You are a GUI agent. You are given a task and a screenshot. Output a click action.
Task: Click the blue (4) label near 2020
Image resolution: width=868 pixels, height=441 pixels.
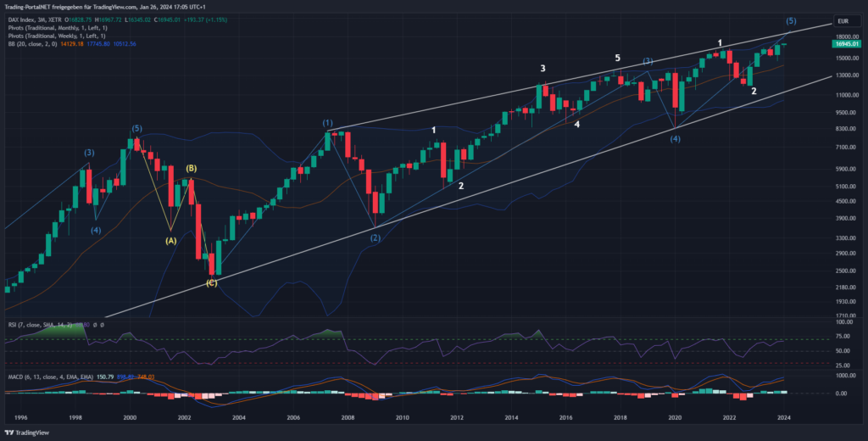point(675,138)
